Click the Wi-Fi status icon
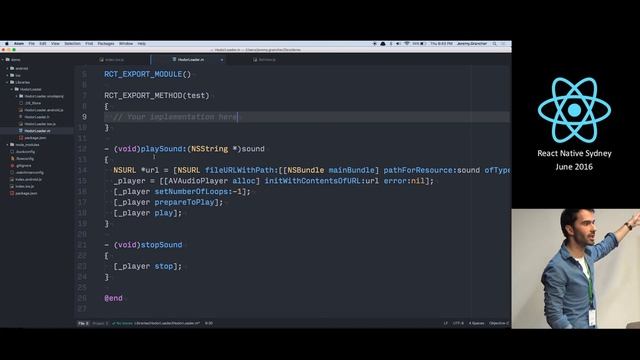Screen dimensions: 640x360 407,44
